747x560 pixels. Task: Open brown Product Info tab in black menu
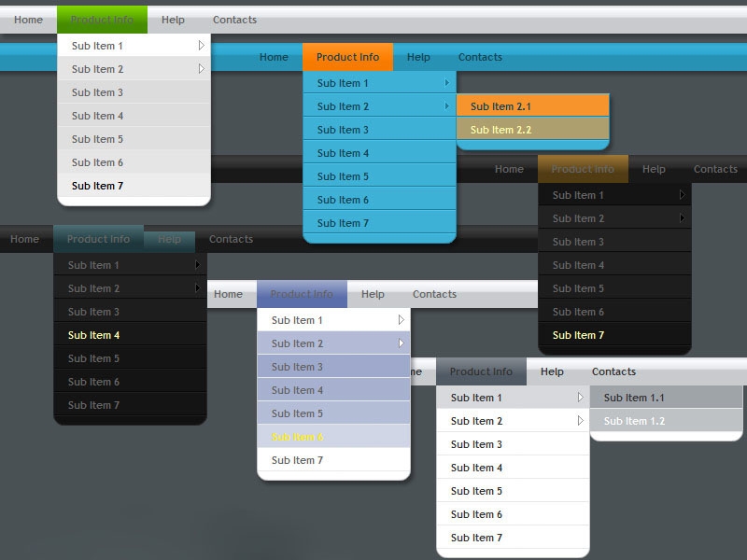tap(583, 169)
